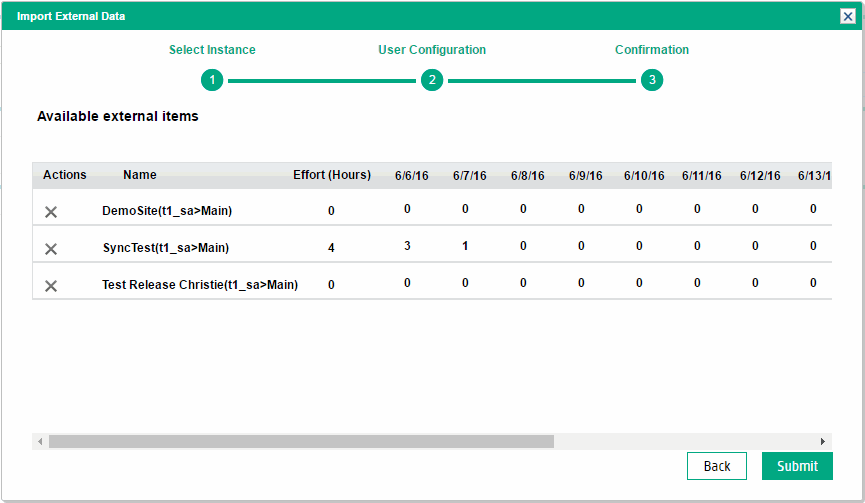The image size is (865, 503).
Task: Click SyncTest's 6/6/16 cell showing 3
Action: click(x=407, y=246)
